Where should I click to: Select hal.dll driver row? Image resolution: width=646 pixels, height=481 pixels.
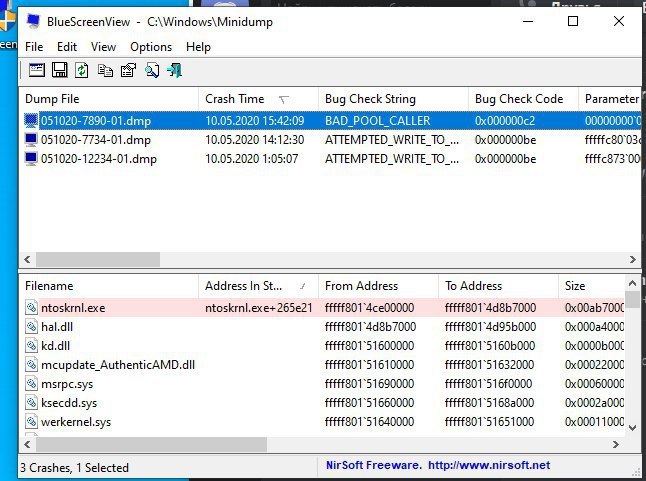coord(321,327)
